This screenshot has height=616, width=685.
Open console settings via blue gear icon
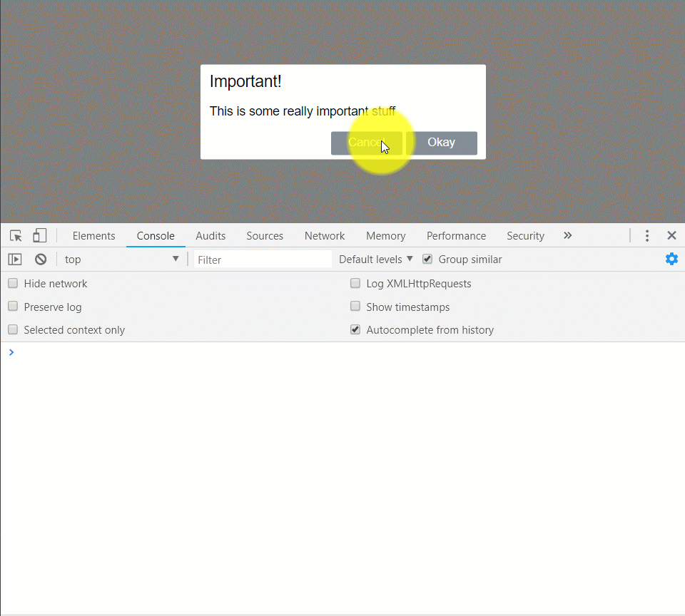tap(671, 259)
